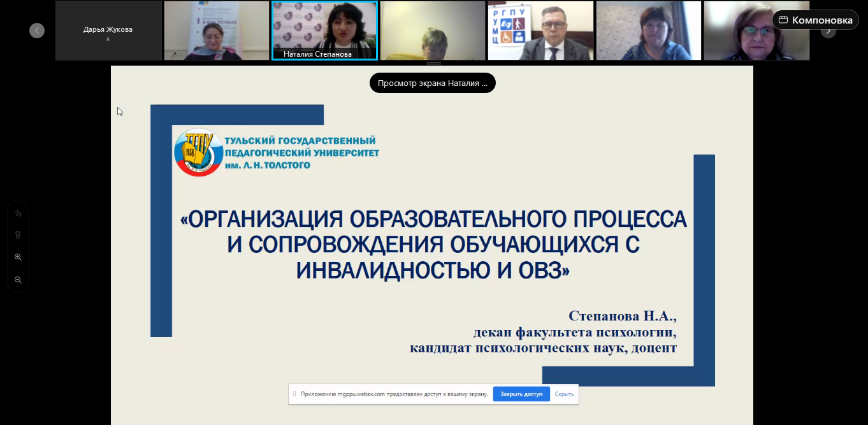Image resolution: width=868 pixels, height=425 pixels.
Task: Zoom in on the shared screen
Action: [18, 257]
